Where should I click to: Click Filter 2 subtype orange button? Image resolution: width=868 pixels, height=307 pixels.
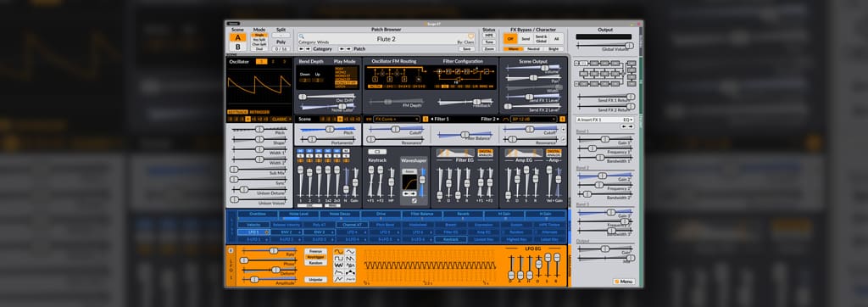click(563, 119)
